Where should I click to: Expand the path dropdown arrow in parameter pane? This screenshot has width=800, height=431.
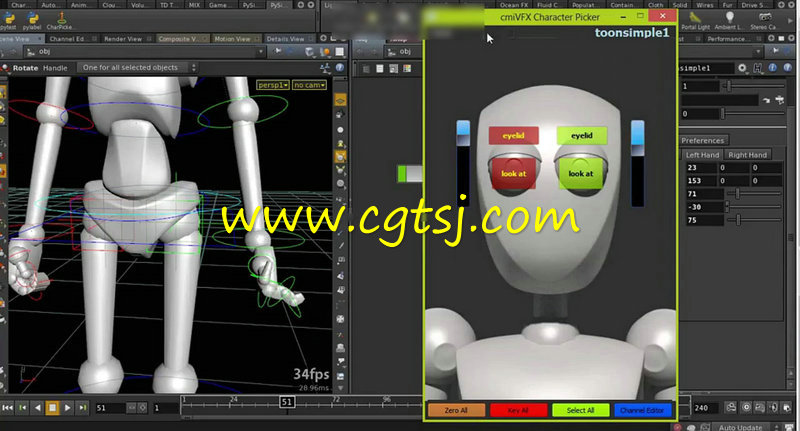pos(758,52)
